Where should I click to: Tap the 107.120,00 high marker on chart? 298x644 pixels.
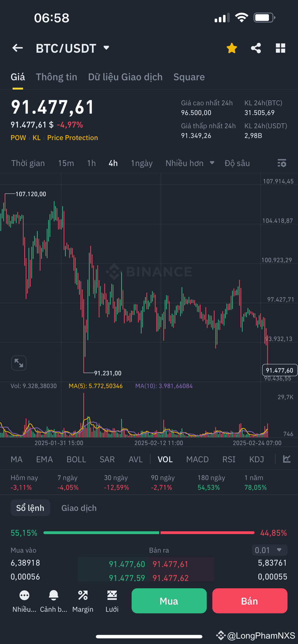[31, 194]
